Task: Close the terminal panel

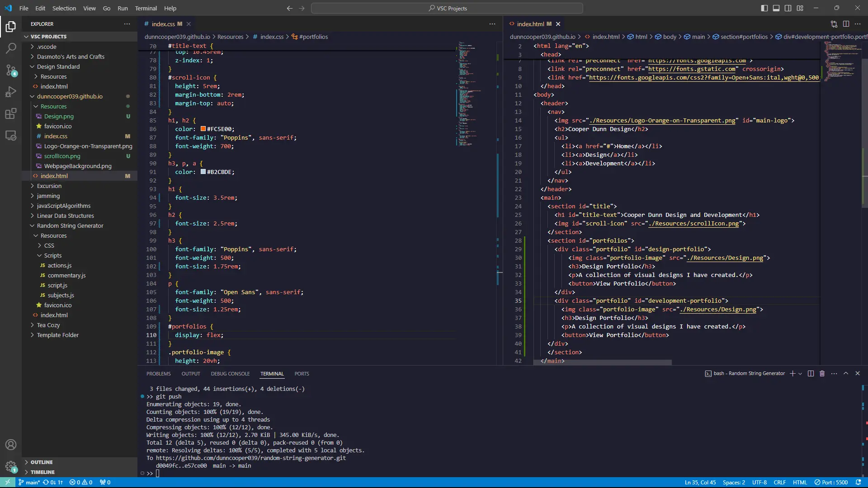Action: (858, 374)
